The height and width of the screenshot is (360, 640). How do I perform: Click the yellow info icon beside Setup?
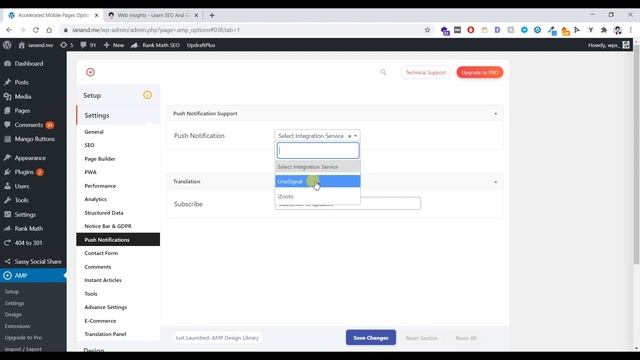click(147, 95)
